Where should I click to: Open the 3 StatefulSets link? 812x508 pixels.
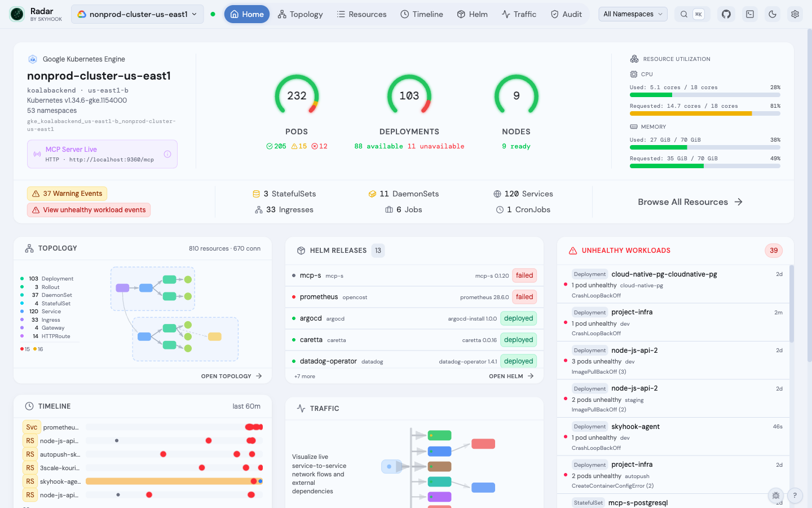pos(284,194)
